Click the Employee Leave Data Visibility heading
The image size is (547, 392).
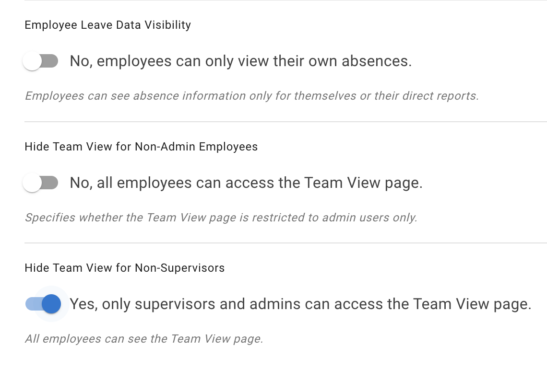(x=107, y=25)
